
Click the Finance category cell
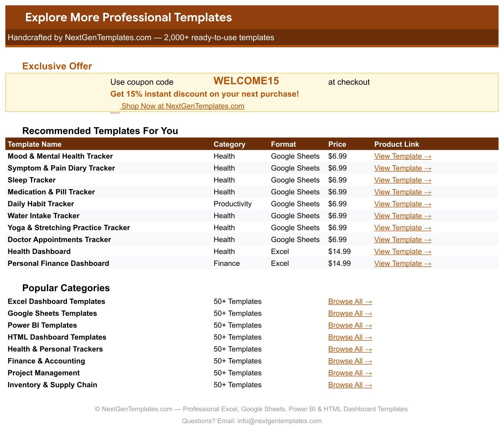coord(227,264)
